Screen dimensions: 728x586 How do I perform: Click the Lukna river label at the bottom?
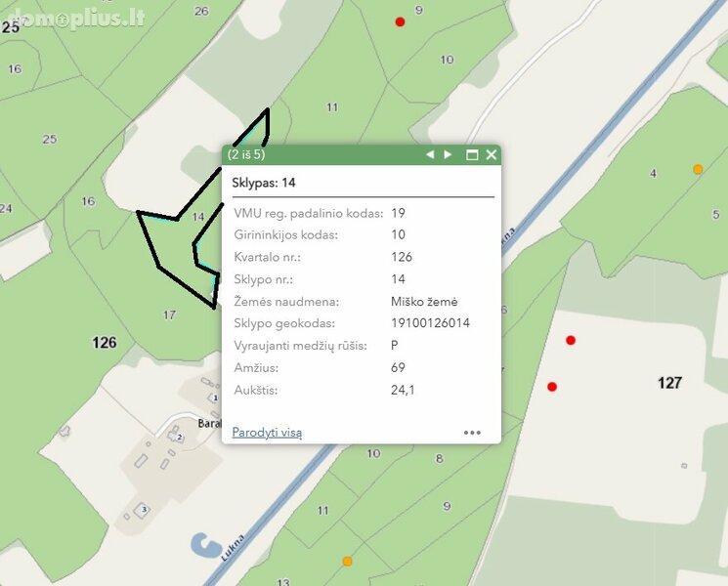pyautogui.click(x=233, y=549)
